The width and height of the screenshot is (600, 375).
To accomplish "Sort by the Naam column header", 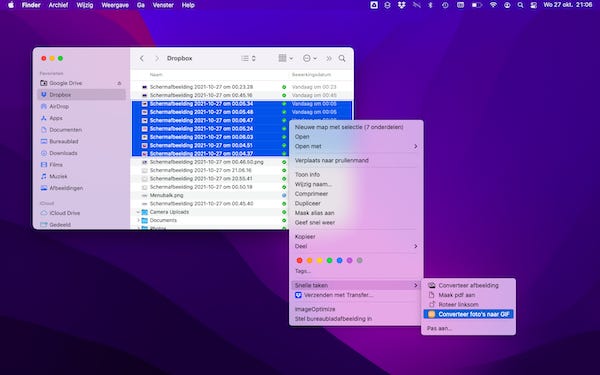I will click(156, 75).
